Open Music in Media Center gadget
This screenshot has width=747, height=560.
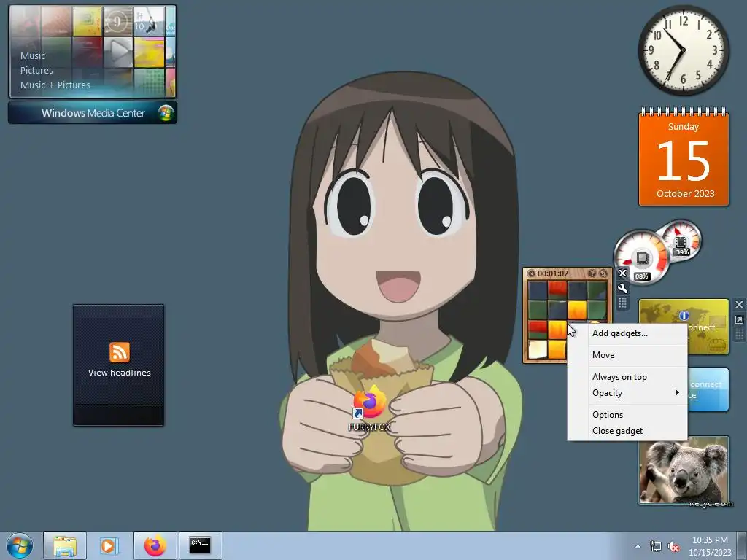33,55
